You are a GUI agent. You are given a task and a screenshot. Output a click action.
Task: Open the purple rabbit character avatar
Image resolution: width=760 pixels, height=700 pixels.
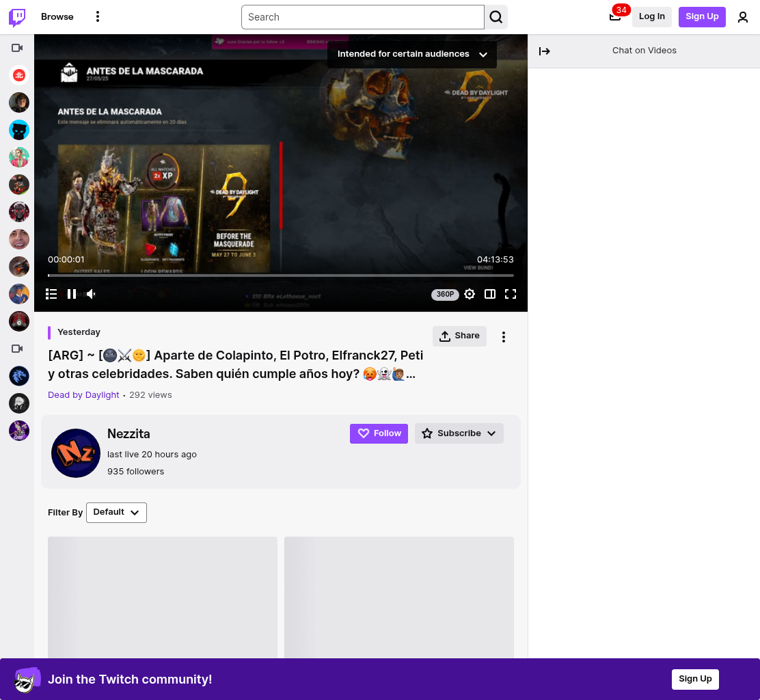tap(19, 431)
